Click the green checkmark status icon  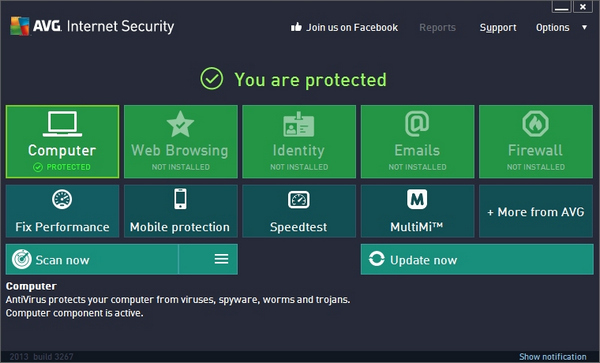click(212, 79)
